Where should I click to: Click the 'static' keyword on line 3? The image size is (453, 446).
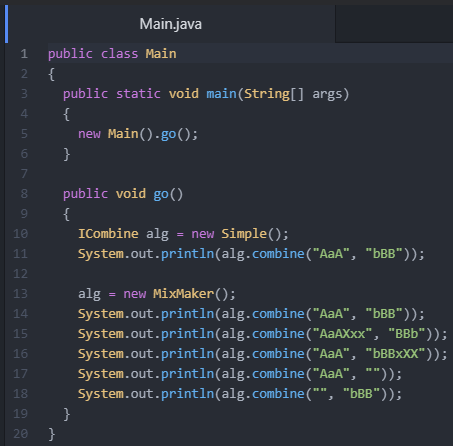click(138, 94)
